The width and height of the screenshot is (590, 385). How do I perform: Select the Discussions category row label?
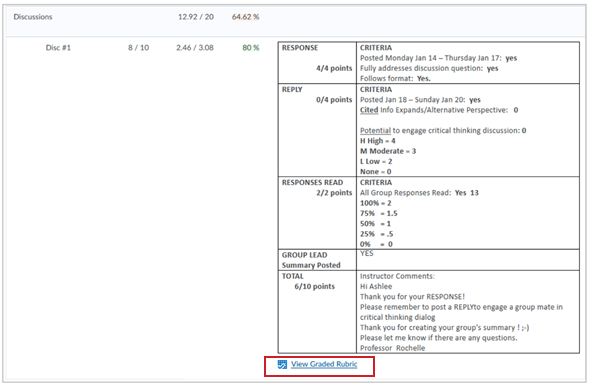click(33, 17)
